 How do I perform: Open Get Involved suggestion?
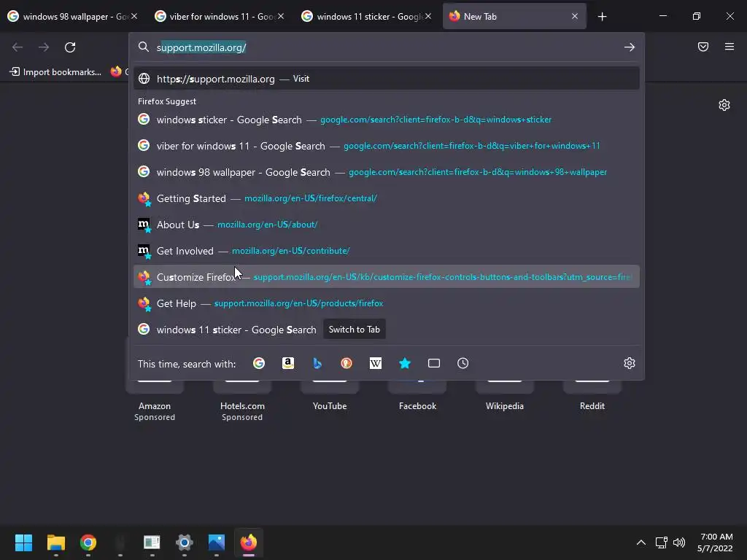(x=387, y=251)
